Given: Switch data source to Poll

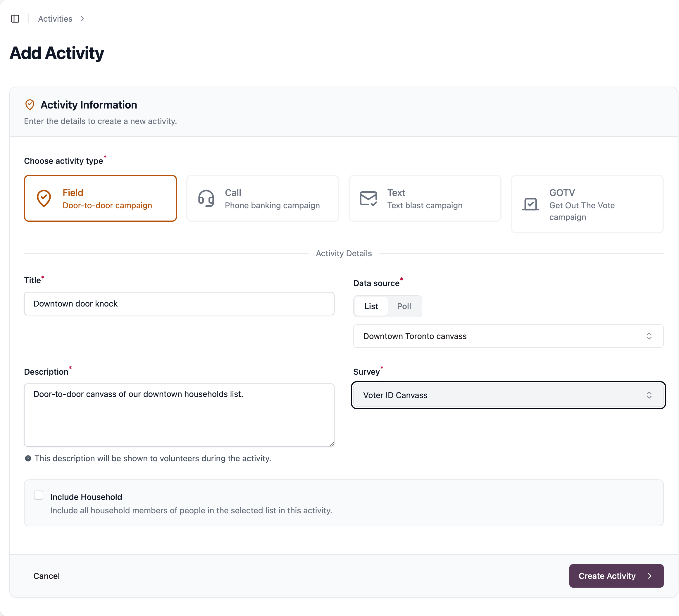Looking at the screenshot, I should [x=404, y=306].
